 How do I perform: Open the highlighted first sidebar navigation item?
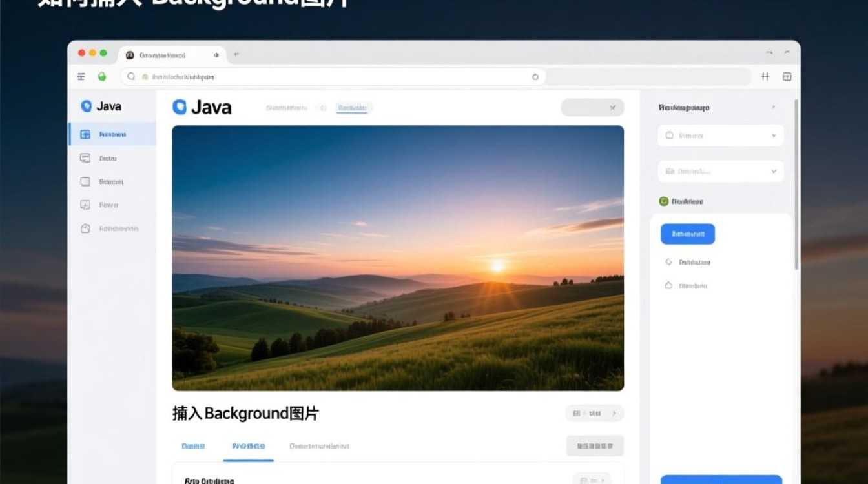[x=112, y=134]
